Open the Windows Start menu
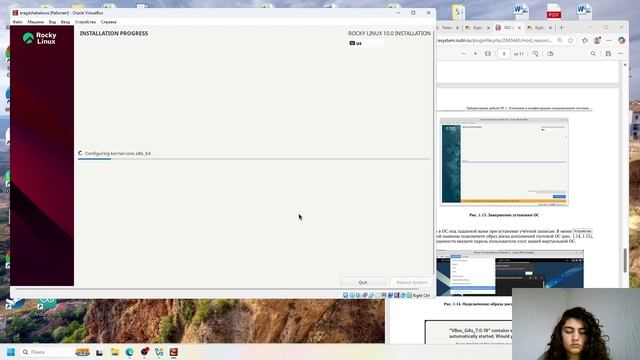 [x=11, y=352]
